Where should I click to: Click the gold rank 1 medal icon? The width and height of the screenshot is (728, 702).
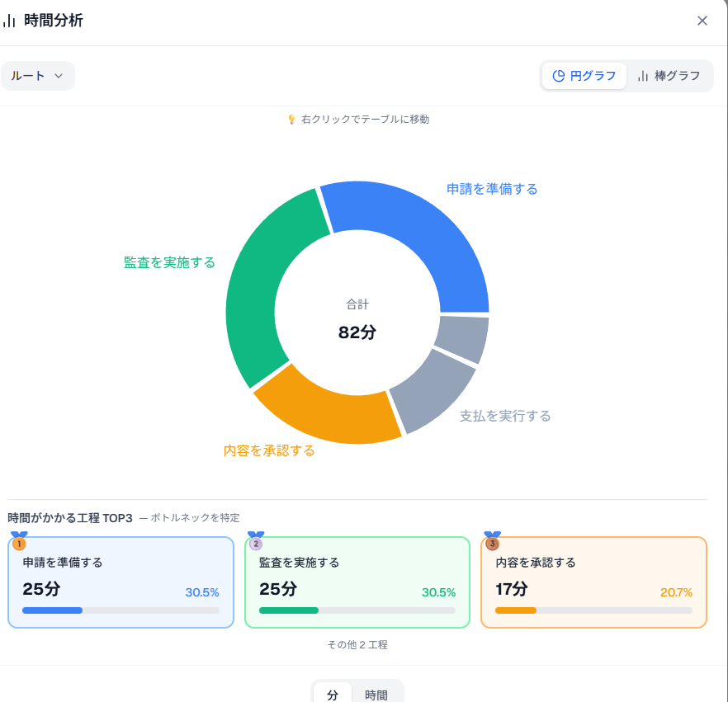tap(19, 543)
